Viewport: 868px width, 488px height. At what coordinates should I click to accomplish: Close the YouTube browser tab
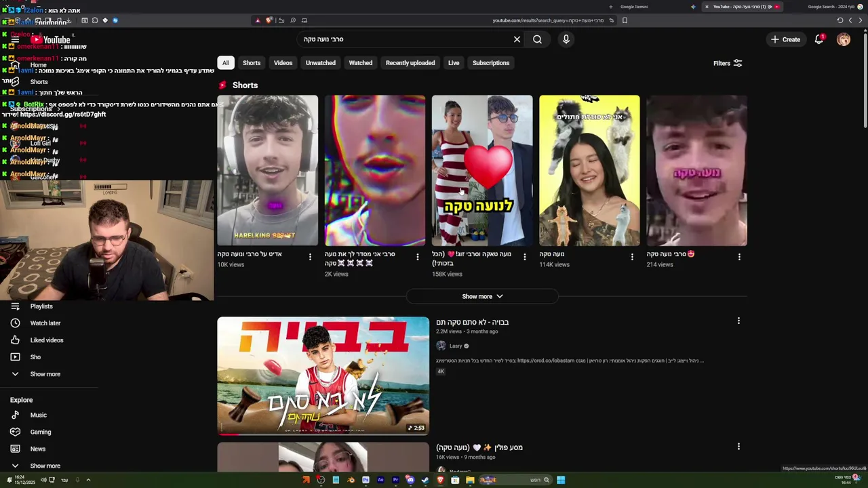[706, 7]
